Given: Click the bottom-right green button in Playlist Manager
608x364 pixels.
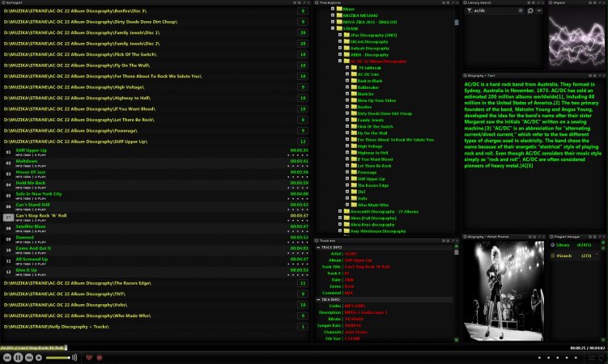Looking at the screenshot, I should 603,339.
